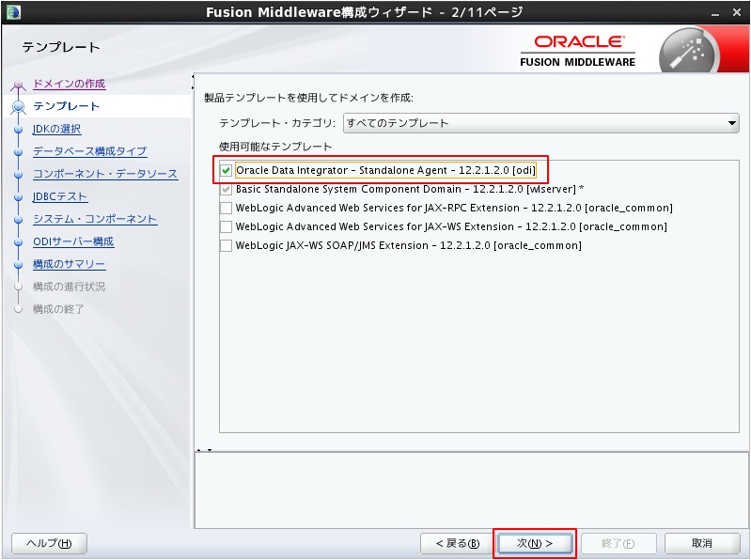Open 構成のサマリー step link
This screenshot has width=751, height=560.
coord(69,264)
